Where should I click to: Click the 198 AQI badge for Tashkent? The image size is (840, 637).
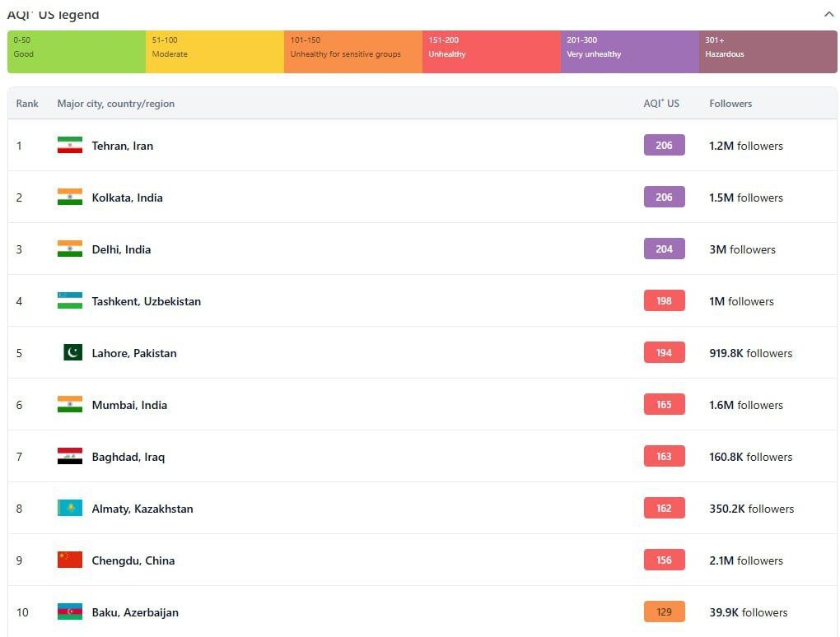point(664,301)
